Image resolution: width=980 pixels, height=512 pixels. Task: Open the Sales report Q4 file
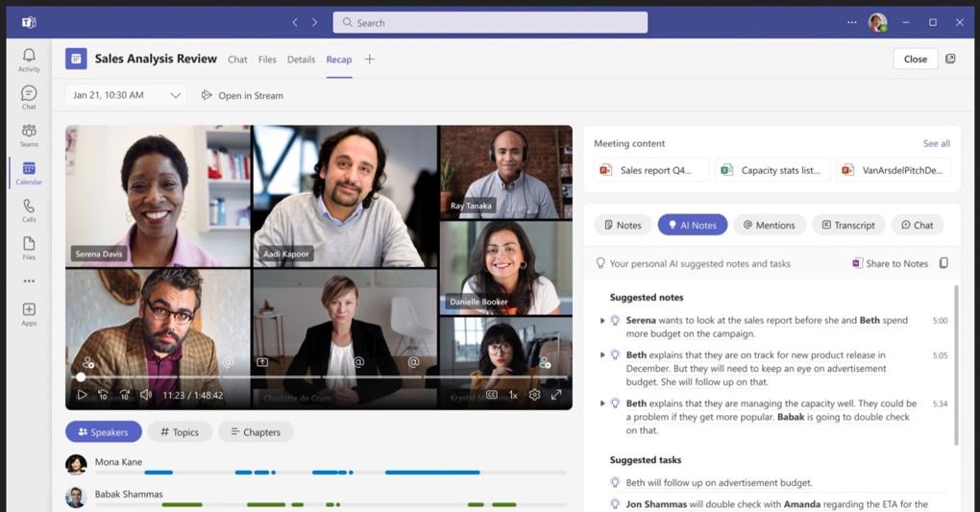[651, 170]
